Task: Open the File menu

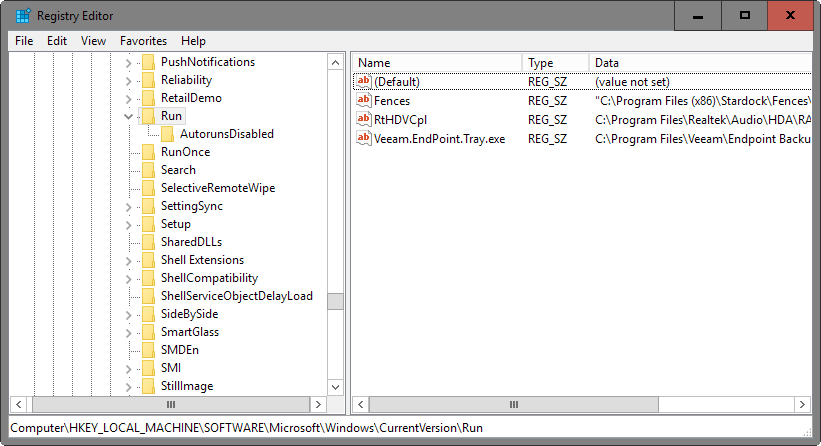Action: 24,41
